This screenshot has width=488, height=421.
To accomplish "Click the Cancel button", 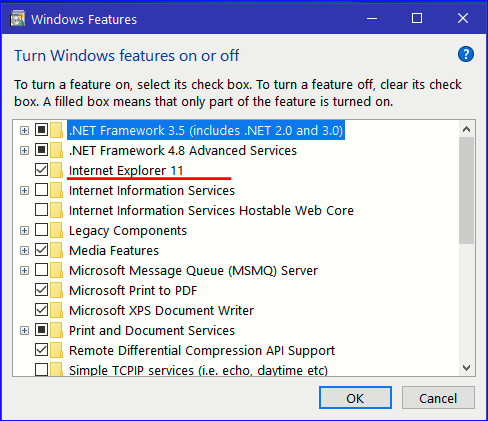I will pyautogui.click(x=438, y=398).
